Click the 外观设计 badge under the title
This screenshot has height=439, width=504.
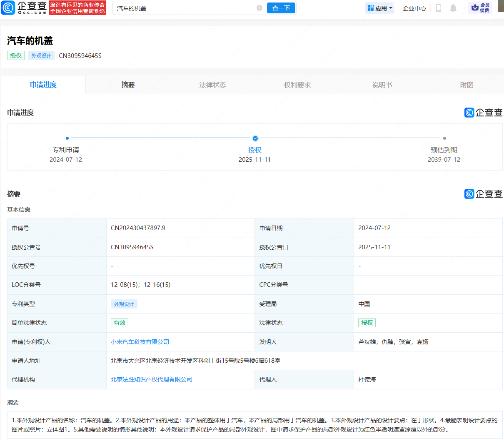41,55
